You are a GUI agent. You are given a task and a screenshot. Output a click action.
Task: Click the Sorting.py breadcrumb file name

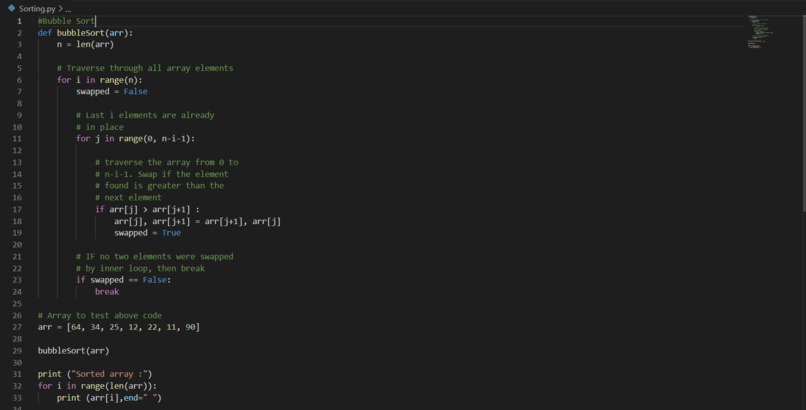click(37, 9)
